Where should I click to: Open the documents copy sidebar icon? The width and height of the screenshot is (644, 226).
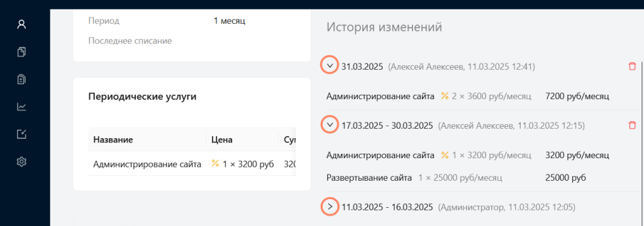(x=21, y=51)
